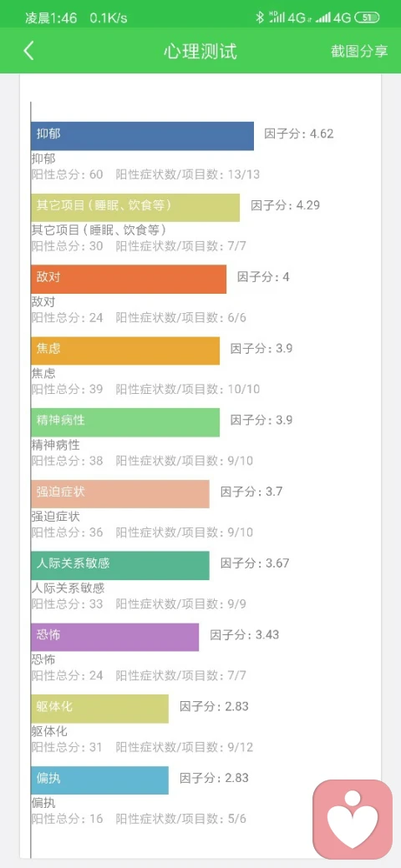Tap the clock time in status bar
The width and height of the screenshot is (401, 868).
(51, 18)
